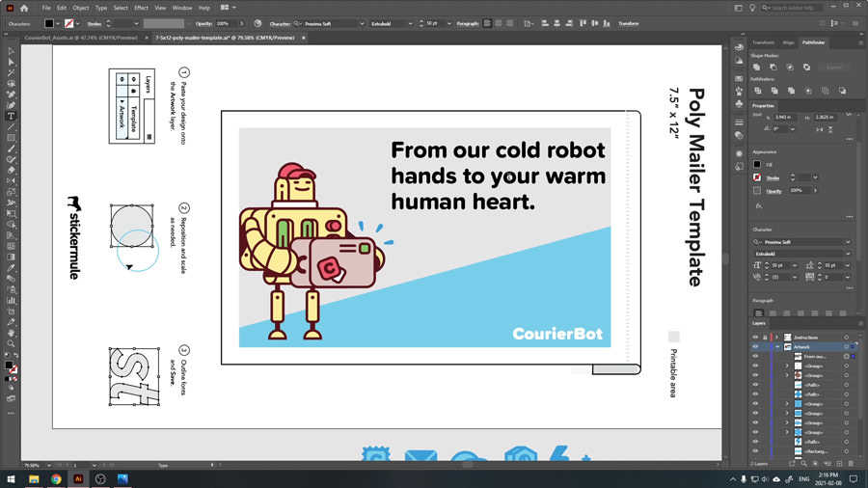Select the Zoom magnifier tool

(11, 343)
